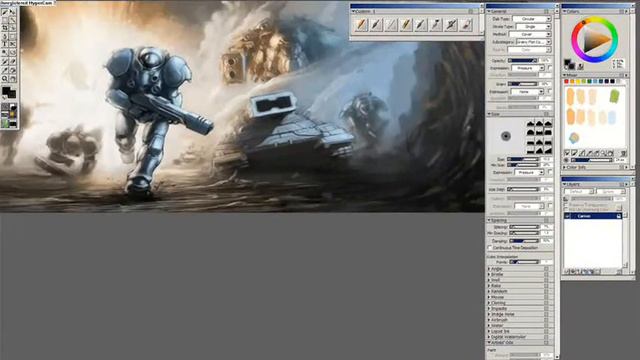The height and width of the screenshot is (360, 640).
Task: Click the first orange pencil in the Custom palette
Action: pos(361,25)
